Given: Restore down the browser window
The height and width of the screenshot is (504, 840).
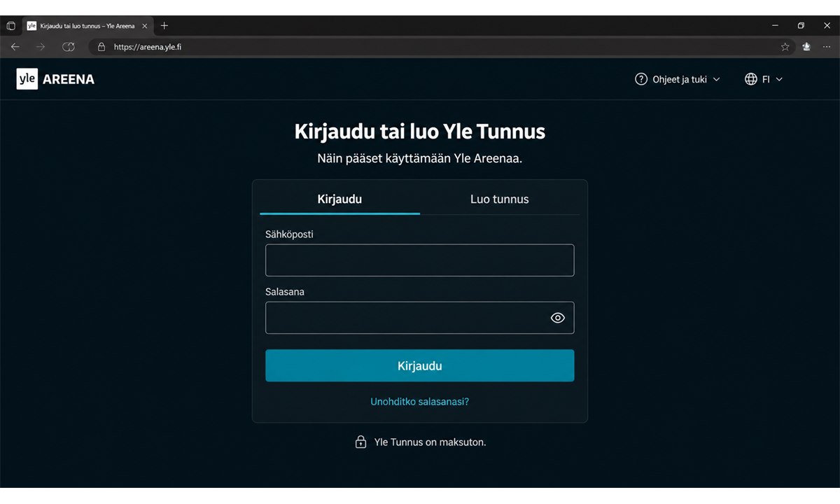Looking at the screenshot, I should click(x=801, y=26).
